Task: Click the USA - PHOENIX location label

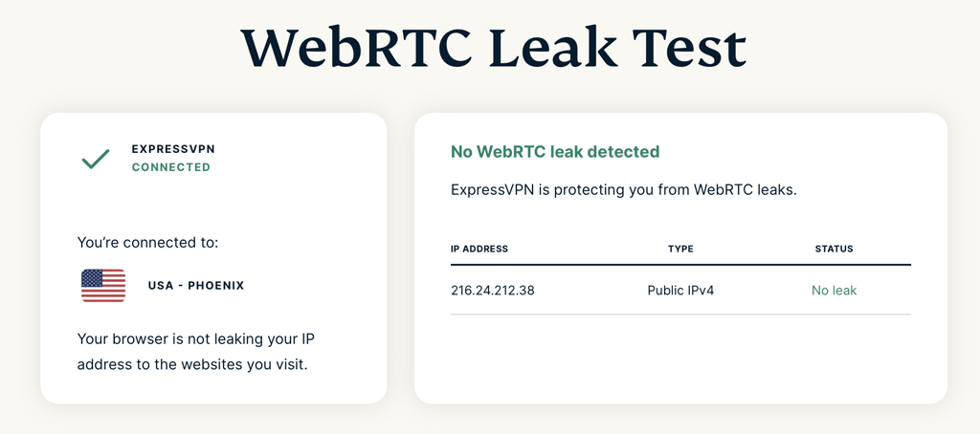Action: click(x=196, y=286)
